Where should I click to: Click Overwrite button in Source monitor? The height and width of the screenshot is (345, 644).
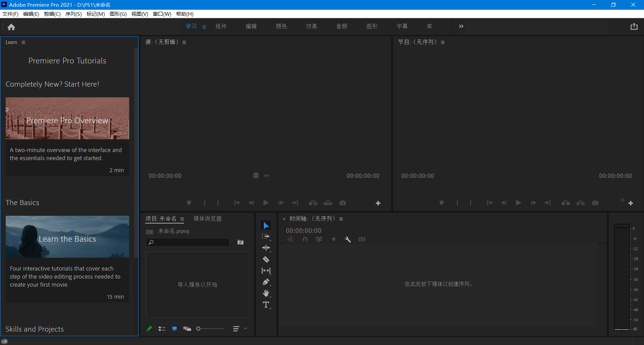328,203
